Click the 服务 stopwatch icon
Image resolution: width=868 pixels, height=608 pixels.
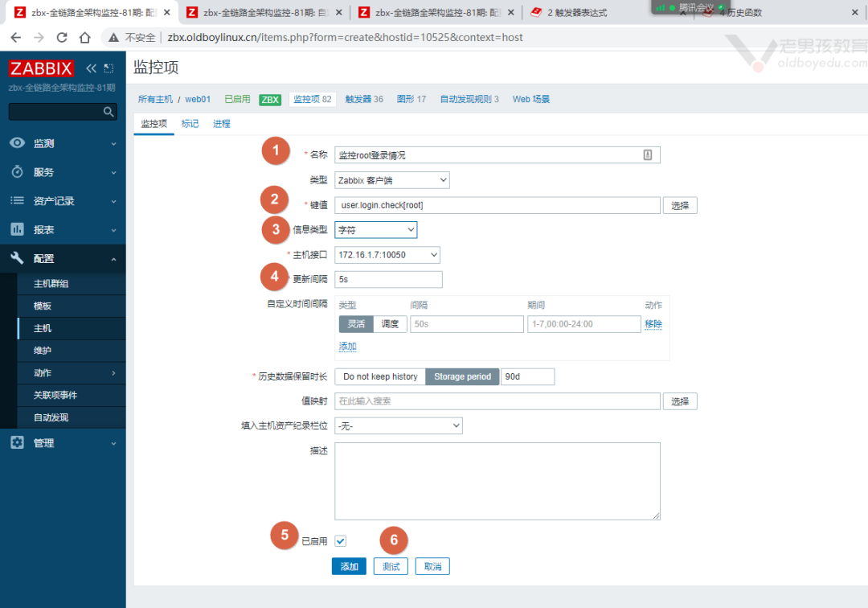coord(17,171)
